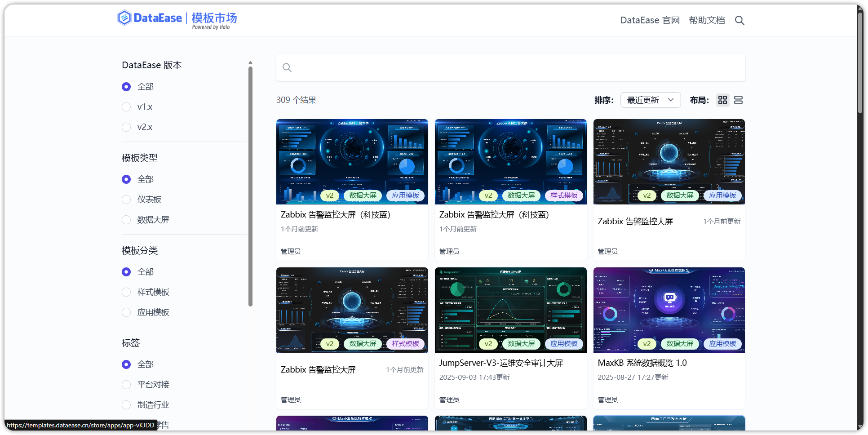Select 全部 under 模板类型
Screen dimensions: 868x435
(x=126, y=179)
